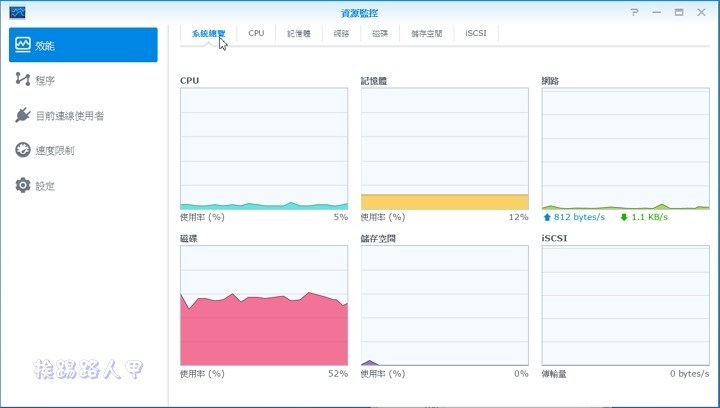Click the blue upload arrow under 網路 chart
The height and width of the screenshot is (408, 720).
(547, 217)
